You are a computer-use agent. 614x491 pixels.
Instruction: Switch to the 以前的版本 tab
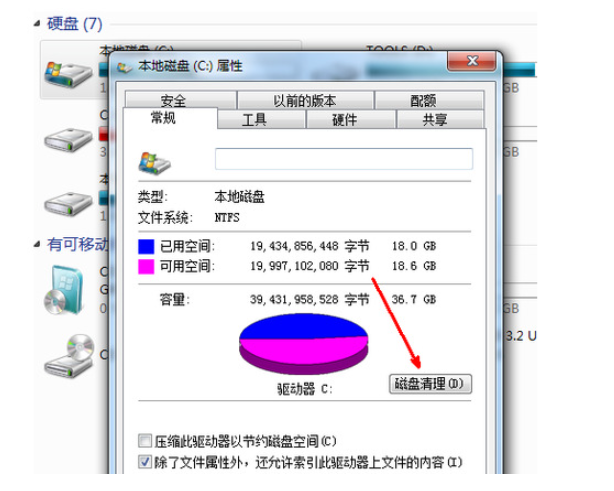305,100
